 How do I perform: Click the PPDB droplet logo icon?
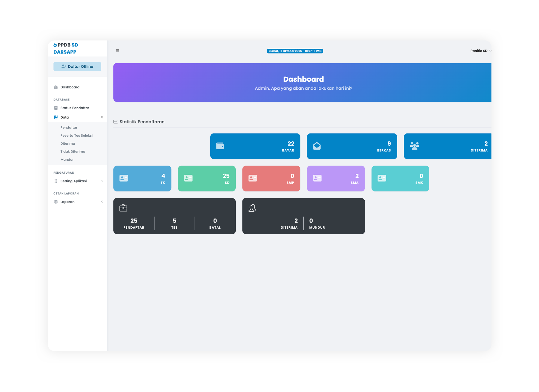[x=55, y=45]
